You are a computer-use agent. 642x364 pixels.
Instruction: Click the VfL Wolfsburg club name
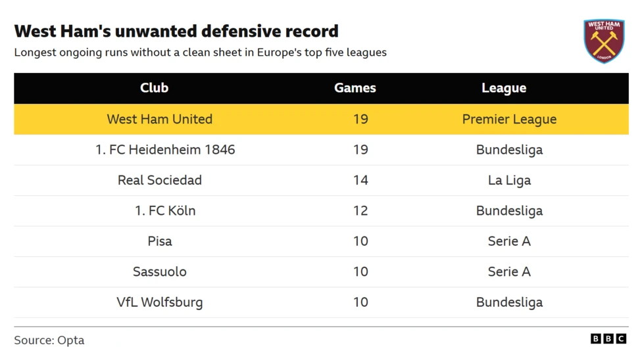click(160, 302)
